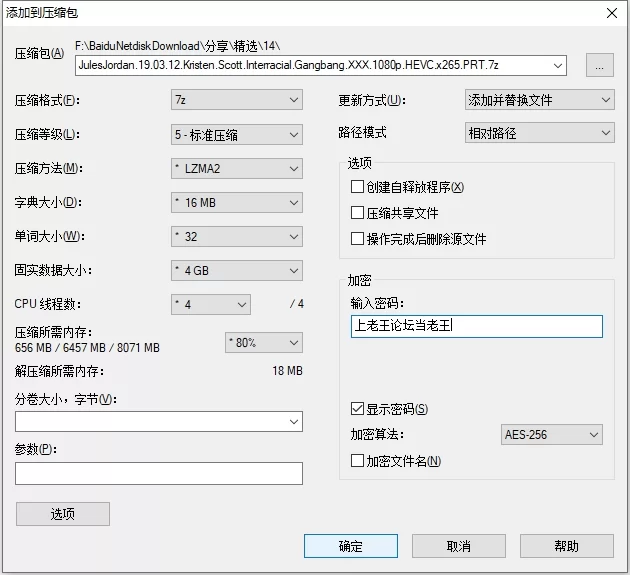Open the 80% memory usage dropdown
630x575 pixels.
[264, 343]
